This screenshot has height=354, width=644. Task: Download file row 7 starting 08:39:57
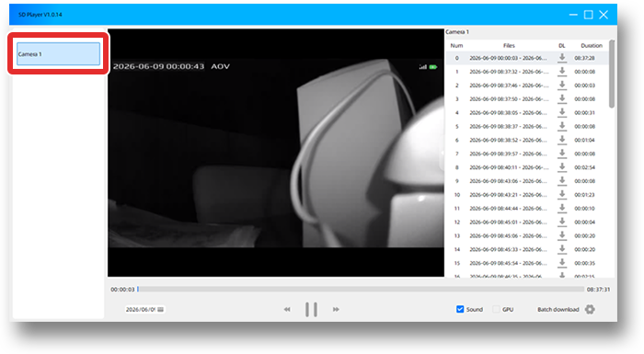(562, 154)
